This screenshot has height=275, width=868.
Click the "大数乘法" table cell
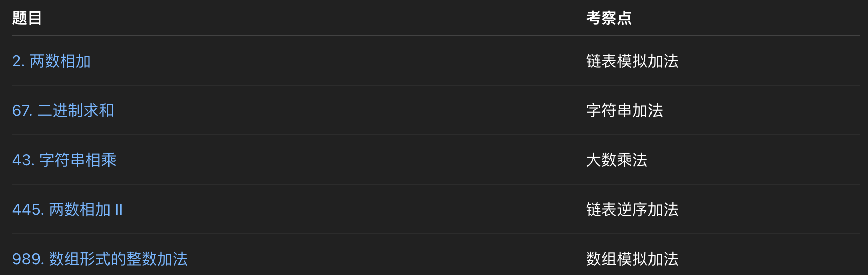coord(617,160)
